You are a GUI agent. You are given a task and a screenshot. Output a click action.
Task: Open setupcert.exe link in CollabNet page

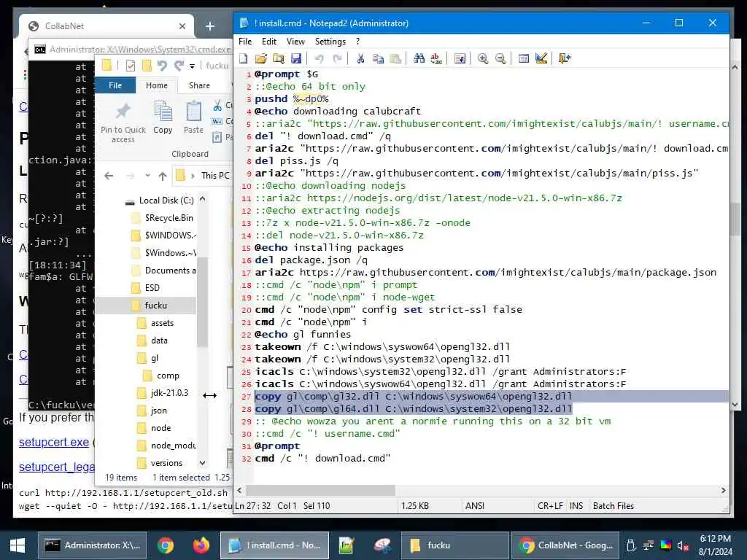click(x=54, y=443)
